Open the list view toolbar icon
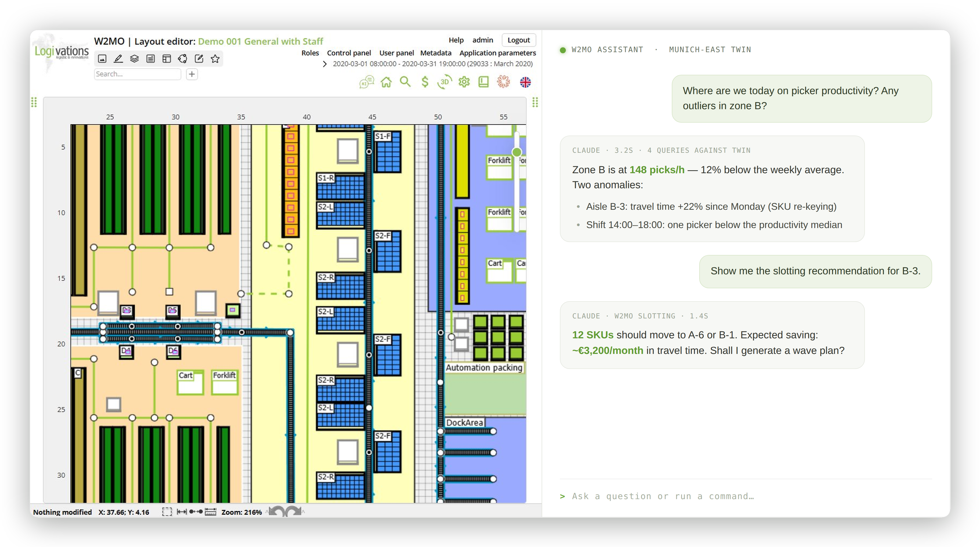The image size is (980, 547). pyautogui.click(x=151, y=59)
